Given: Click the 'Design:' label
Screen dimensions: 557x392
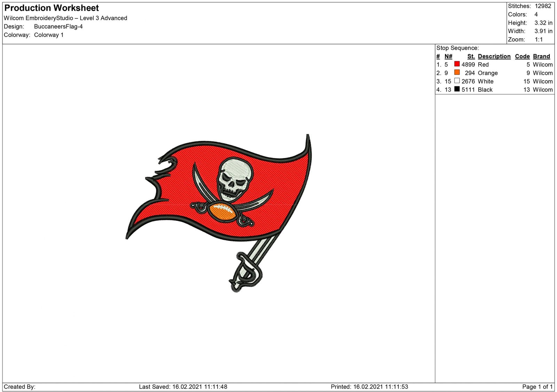Looking at the screenshot, I should [14, 26].
